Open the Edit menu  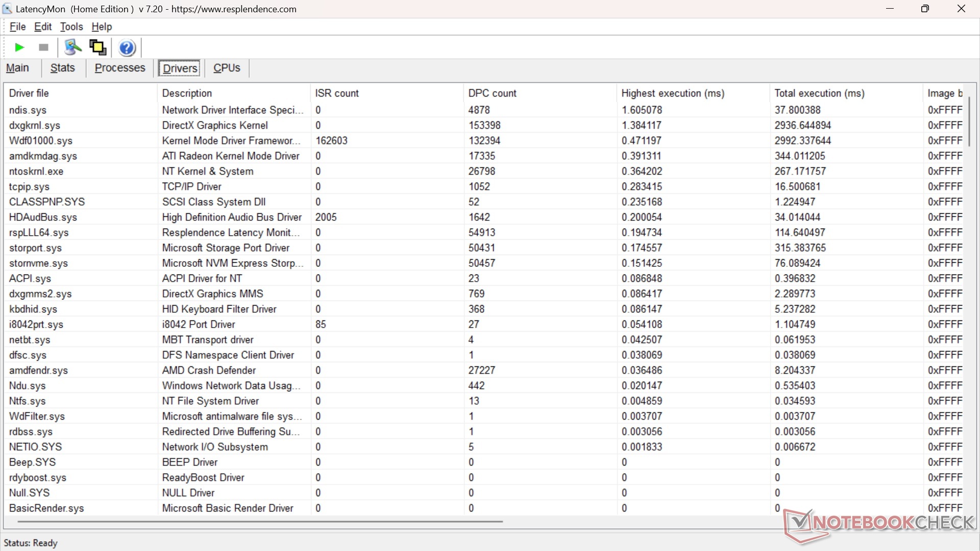tap(43, 27)
